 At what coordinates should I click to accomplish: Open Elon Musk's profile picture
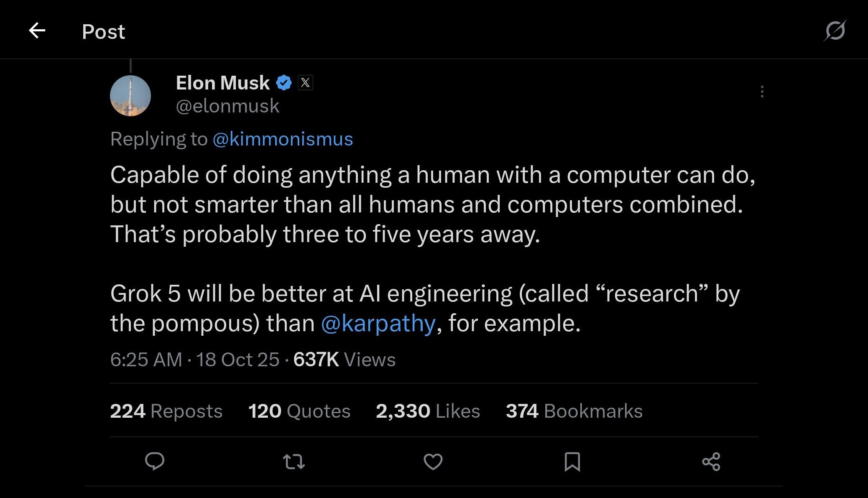[130, 96]
